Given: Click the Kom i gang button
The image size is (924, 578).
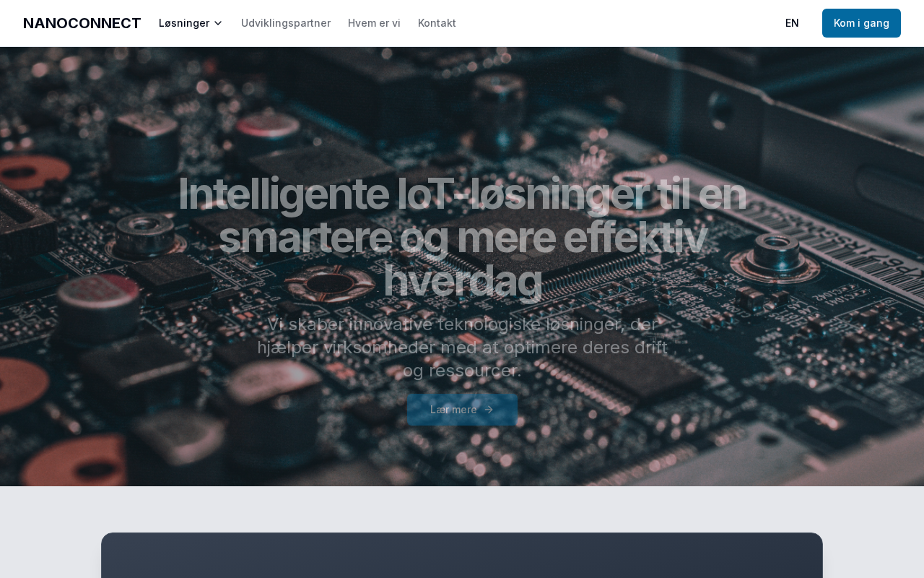Looking at the screenshot, I should [861, 23].
